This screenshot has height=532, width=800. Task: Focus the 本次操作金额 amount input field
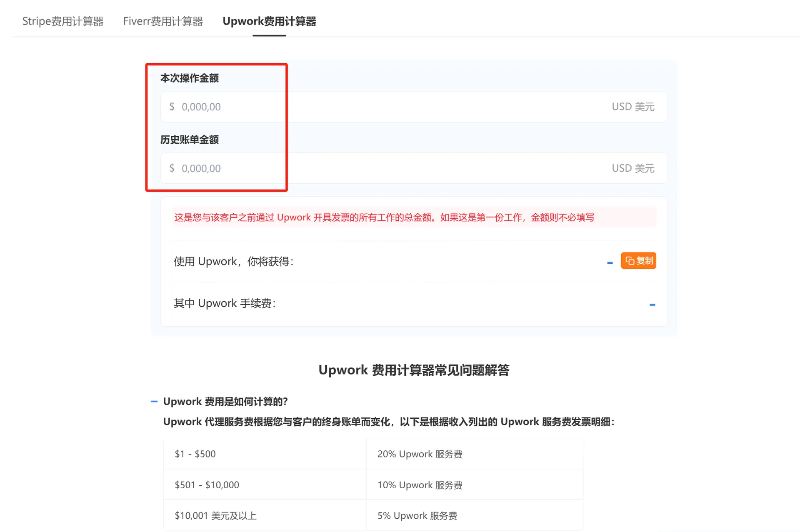click(414, 107)
